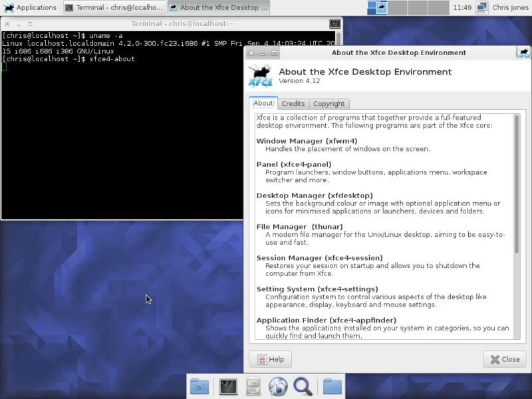The height and width of the screenshot is (399, 532).
Task: Click 'Panel (xfce4-panel)' heading
Action: tap(294, 164)
